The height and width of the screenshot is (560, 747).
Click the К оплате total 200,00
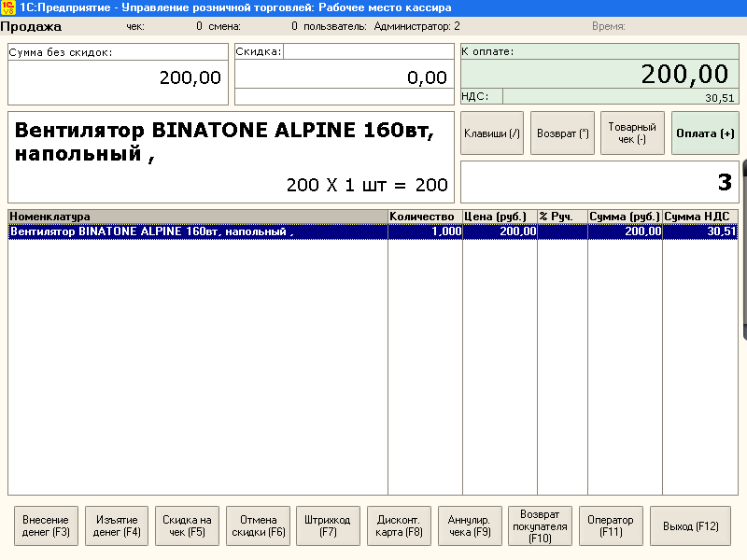tap(684, 75)
